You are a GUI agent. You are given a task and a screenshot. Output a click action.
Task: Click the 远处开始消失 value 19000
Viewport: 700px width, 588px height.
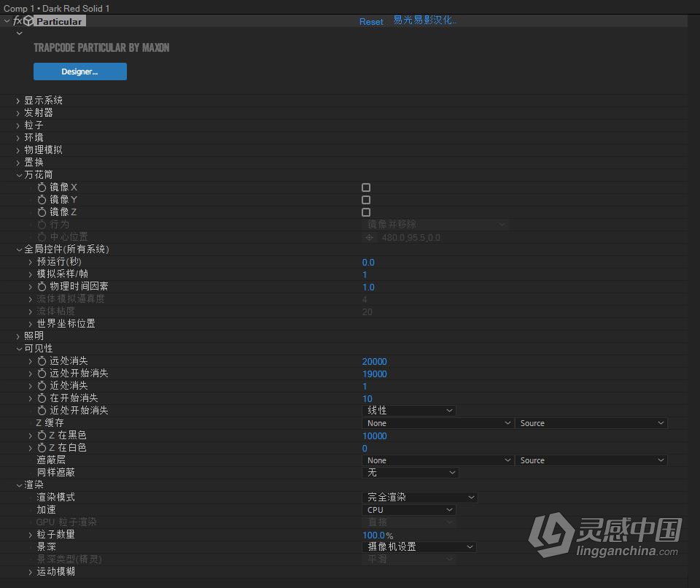pyautogui.click(x=375, y=374)
